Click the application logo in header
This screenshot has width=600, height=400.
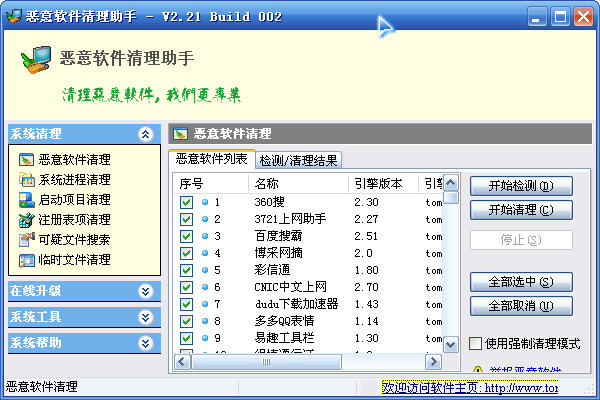coord(36,63)
